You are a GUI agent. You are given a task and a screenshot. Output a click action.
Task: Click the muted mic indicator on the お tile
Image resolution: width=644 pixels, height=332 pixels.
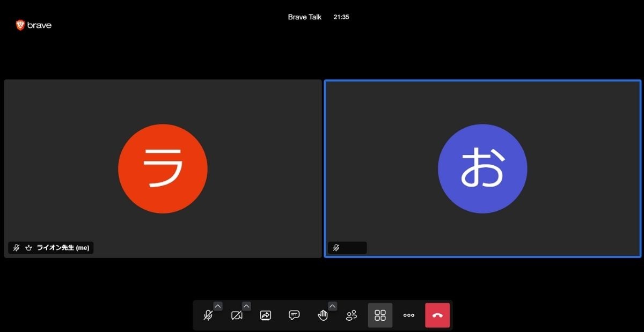tap(337, 247)
